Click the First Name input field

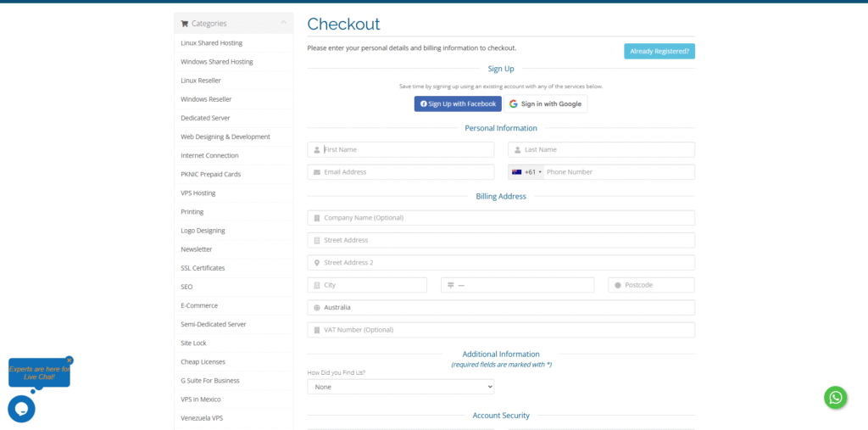[x=401, y=149]
